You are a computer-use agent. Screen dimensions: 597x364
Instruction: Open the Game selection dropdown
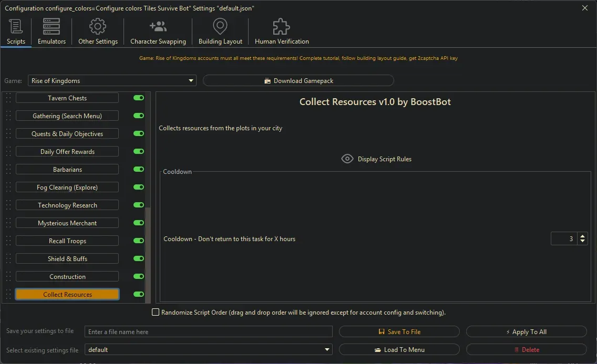(191, 80)
